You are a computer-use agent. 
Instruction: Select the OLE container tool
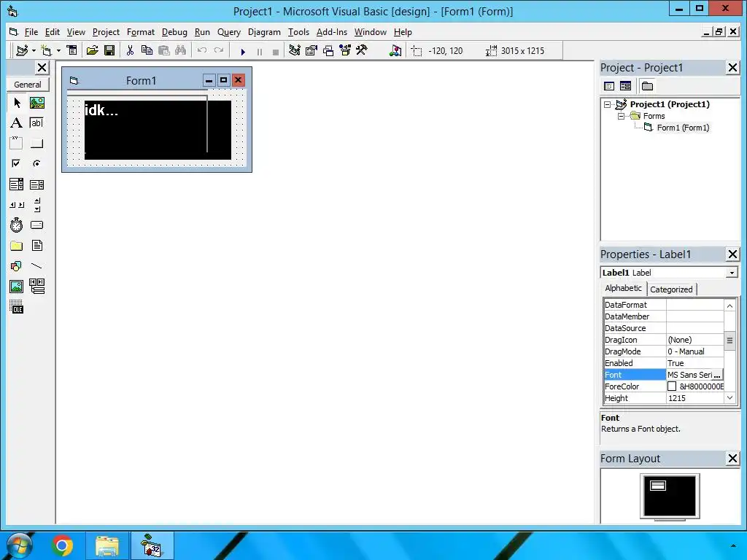tap(17, 307)
